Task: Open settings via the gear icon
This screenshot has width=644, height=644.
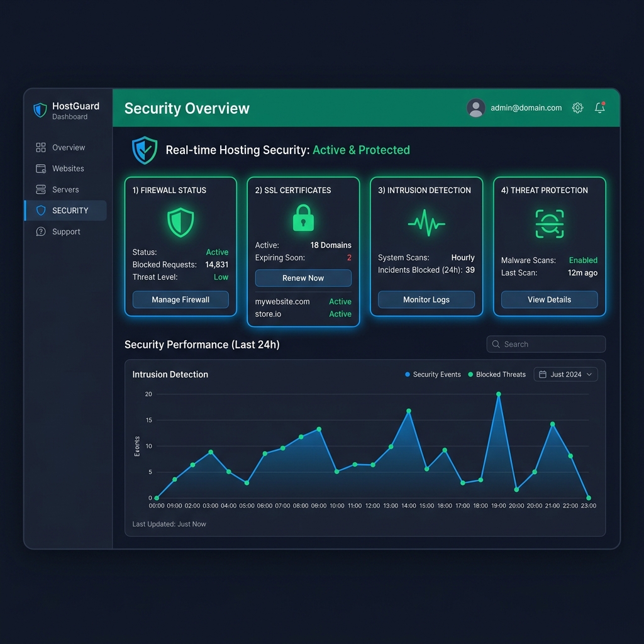Action: tap(577, 108)
